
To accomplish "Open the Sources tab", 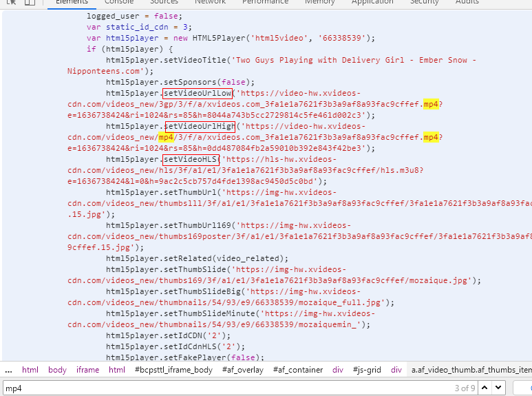I will [164, 2].
